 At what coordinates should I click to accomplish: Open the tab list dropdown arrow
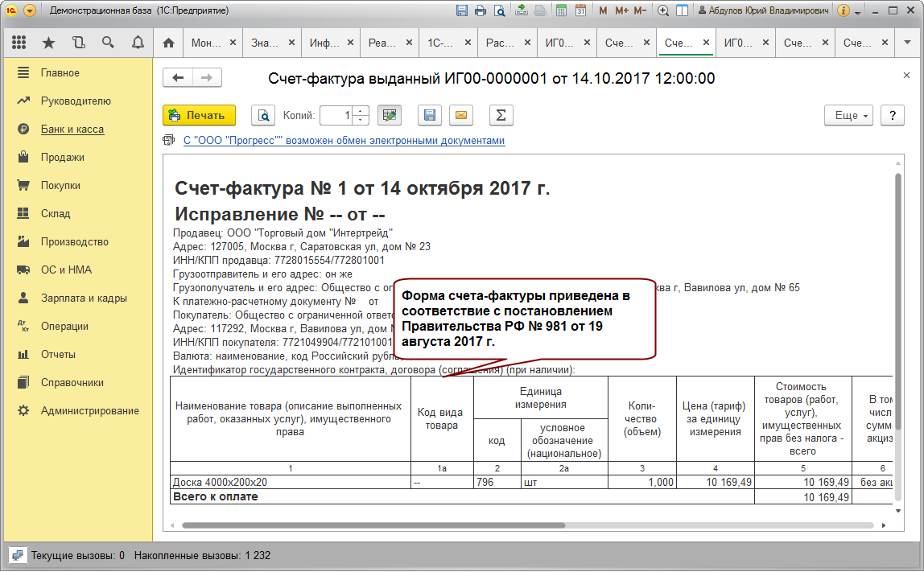point(908,43)
